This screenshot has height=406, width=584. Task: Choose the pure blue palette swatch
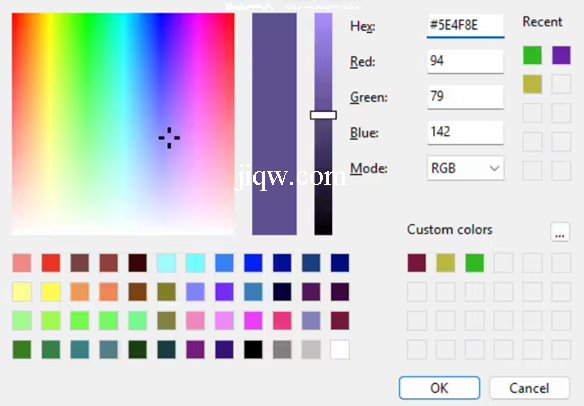(x=253, y=263)
